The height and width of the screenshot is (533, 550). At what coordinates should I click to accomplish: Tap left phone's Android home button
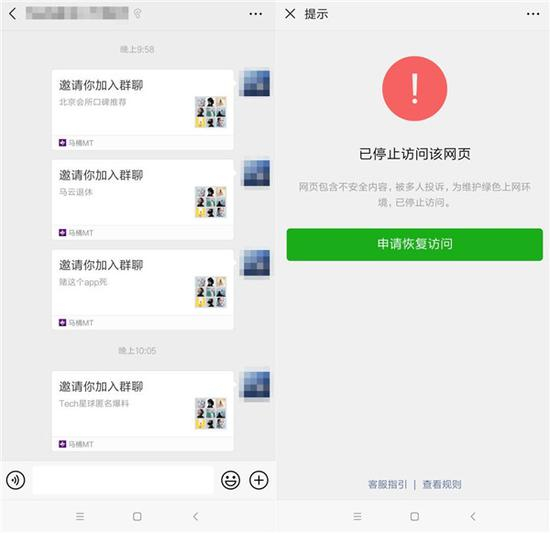tap(137, 516)
